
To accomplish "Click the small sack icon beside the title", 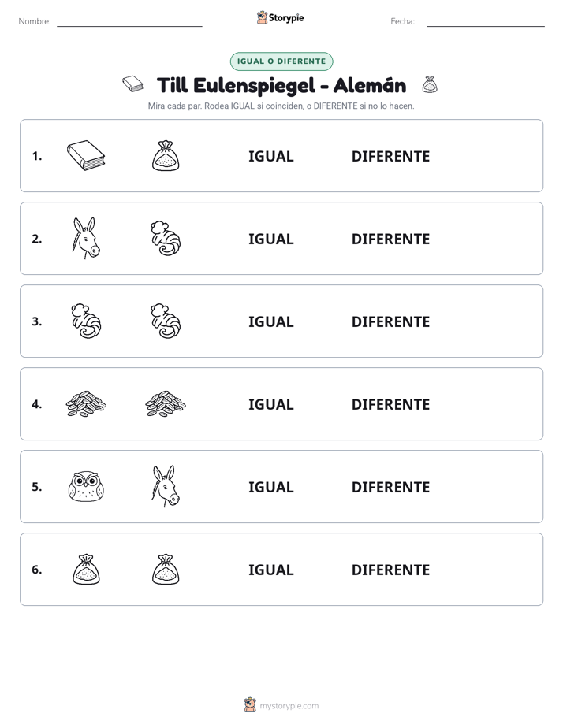I will [430, 84].
